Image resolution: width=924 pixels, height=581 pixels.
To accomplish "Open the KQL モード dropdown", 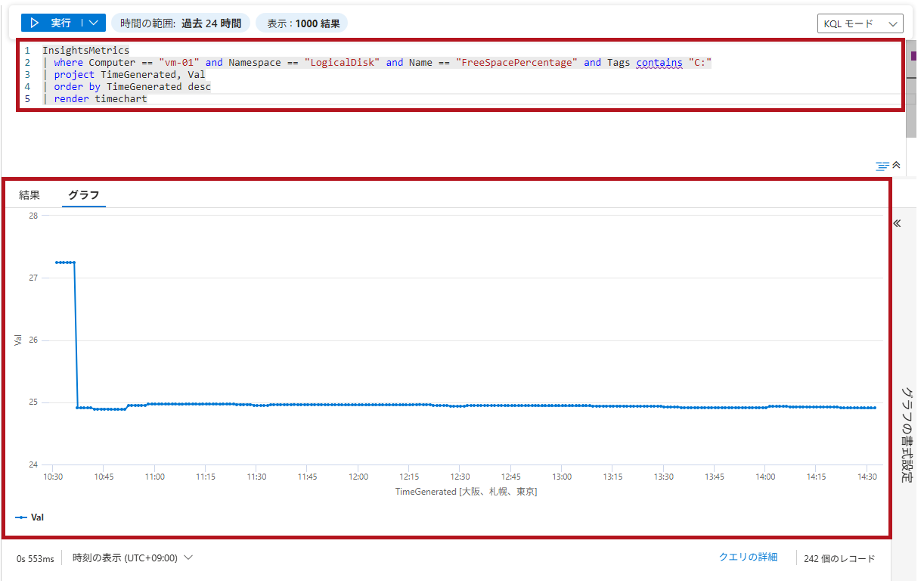I will (860, 24).
